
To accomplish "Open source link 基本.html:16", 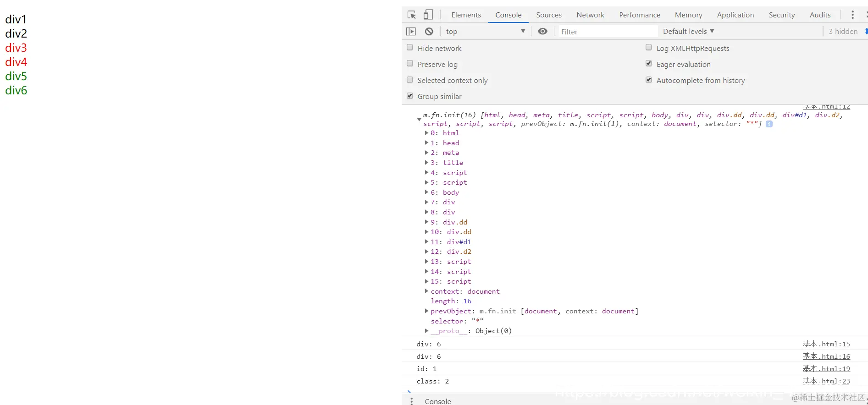I will click(826, 356).
